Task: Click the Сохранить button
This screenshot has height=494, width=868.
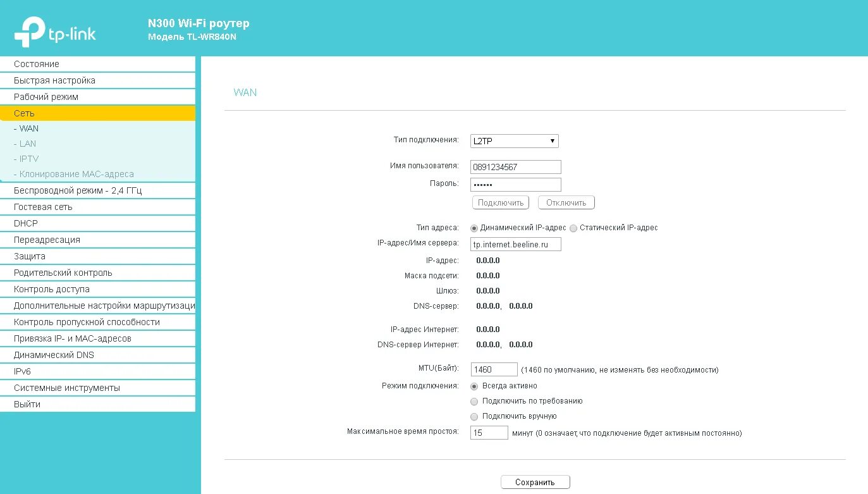Action: [535, 482]
